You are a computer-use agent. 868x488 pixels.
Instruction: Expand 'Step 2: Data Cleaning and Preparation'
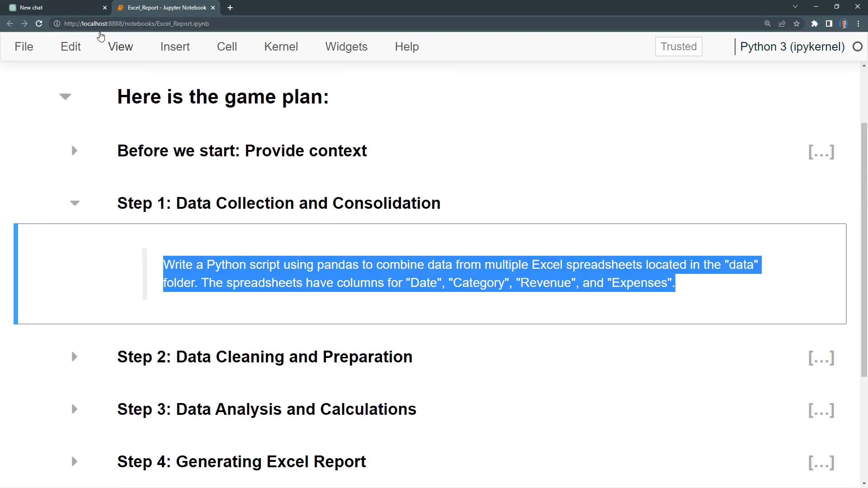point(74,357)
